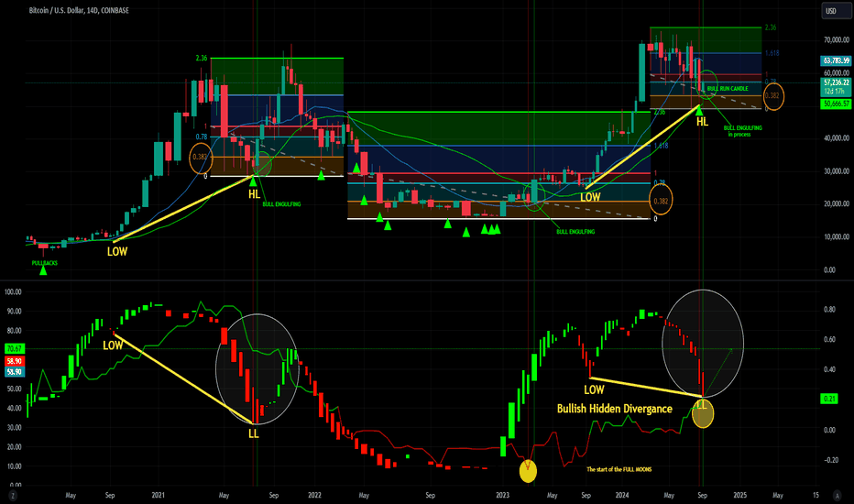Click the 100.00 indicator scale value
This screenshot has width=854, height=504.
pos(13,292)
